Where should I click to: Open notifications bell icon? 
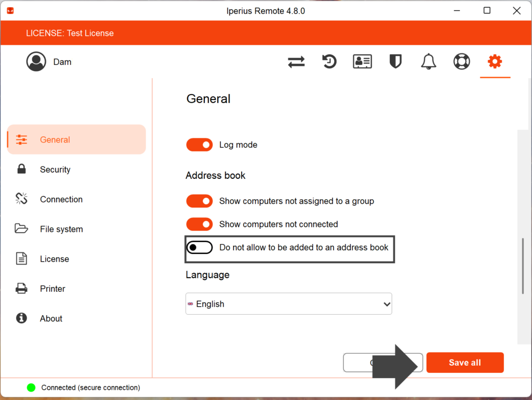pyautogui.click(x=429, y=61)
